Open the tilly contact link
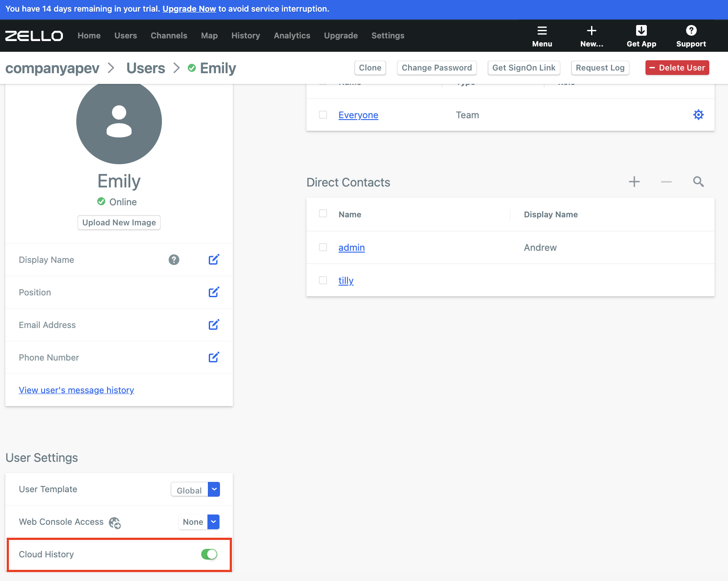Viewport: 728px width, 581px height. click(346, 281)
